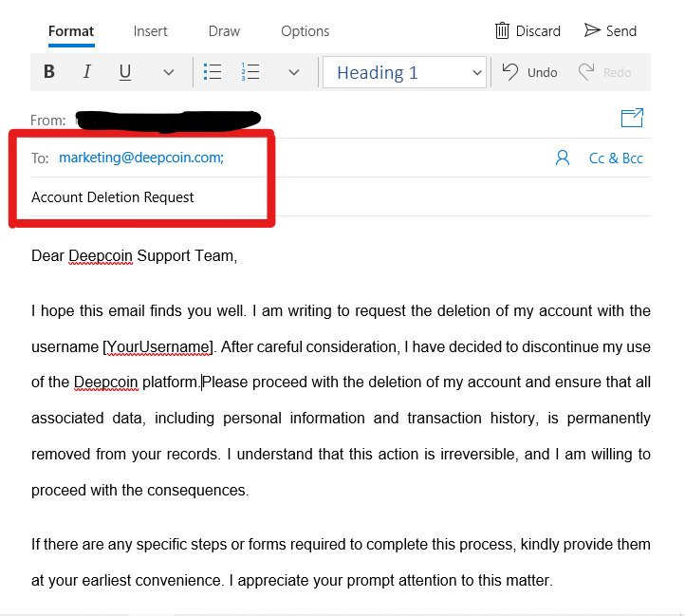Click the From label
Image resolution: width=685 pixels, height=616 pixels.
tap(48, 121)
